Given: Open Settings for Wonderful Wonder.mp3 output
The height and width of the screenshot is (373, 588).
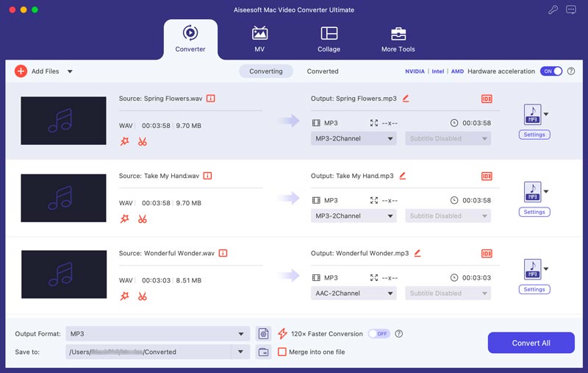Looking at the screenshot, I should [534, 289].
